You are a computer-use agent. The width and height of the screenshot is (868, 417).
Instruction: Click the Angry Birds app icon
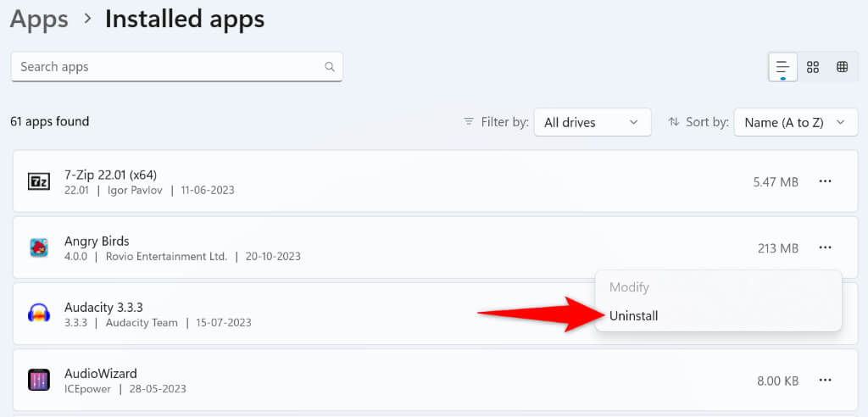[x=39, y=247]
